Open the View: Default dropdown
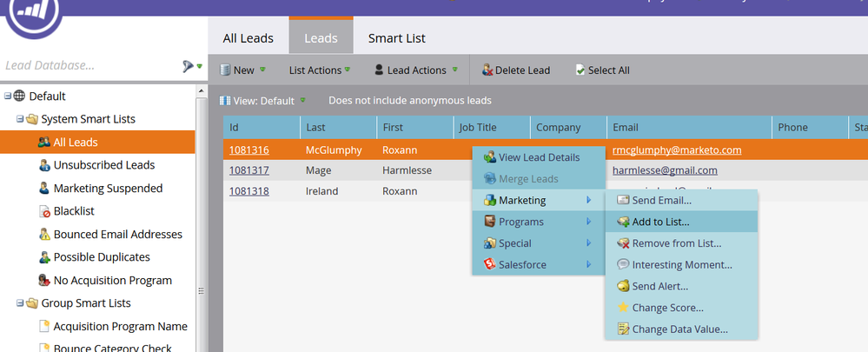The width and height of the screenshot is (868, 352). click(x=262, y=101)
